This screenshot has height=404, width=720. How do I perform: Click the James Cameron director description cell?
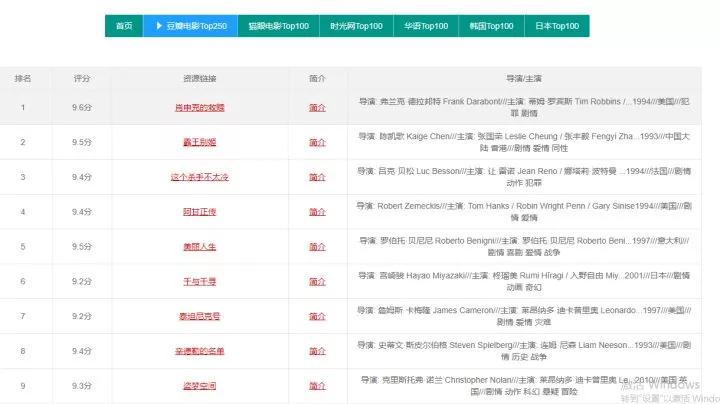point(524,316)
